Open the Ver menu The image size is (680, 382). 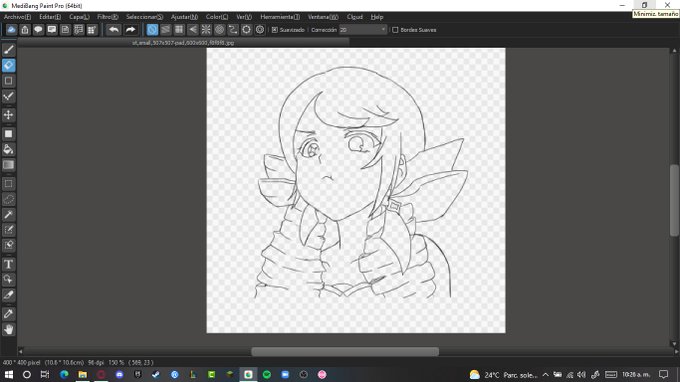[x=244, y=17]
